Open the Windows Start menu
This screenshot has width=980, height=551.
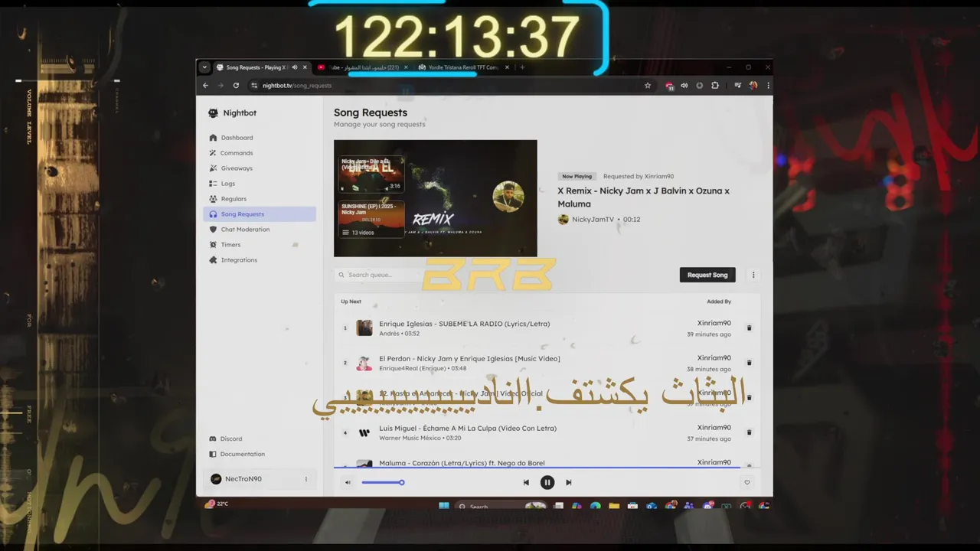(444, 506)
